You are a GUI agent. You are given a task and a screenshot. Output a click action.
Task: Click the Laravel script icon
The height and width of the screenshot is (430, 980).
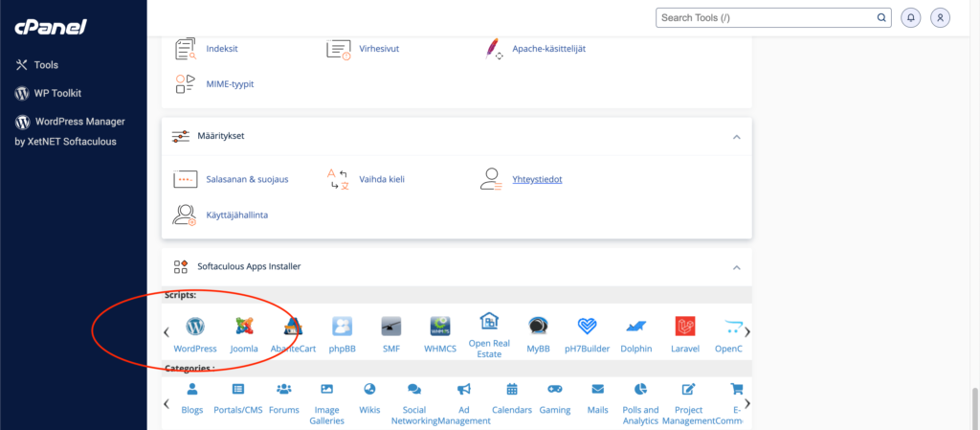(685, 326)
